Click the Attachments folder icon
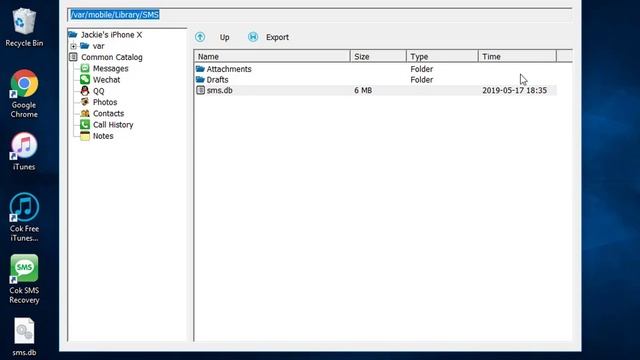The height and width of the screenshot is (360, 640). [x=200, y=69]
